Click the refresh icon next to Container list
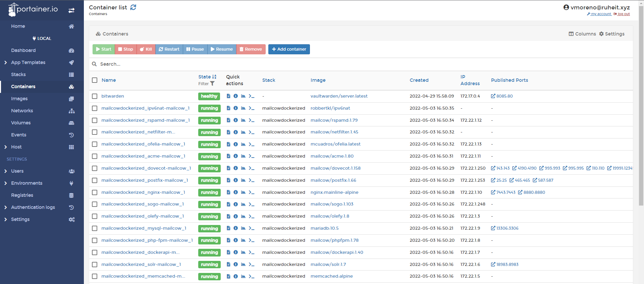The image size is (644, 284). click(133, 7)
